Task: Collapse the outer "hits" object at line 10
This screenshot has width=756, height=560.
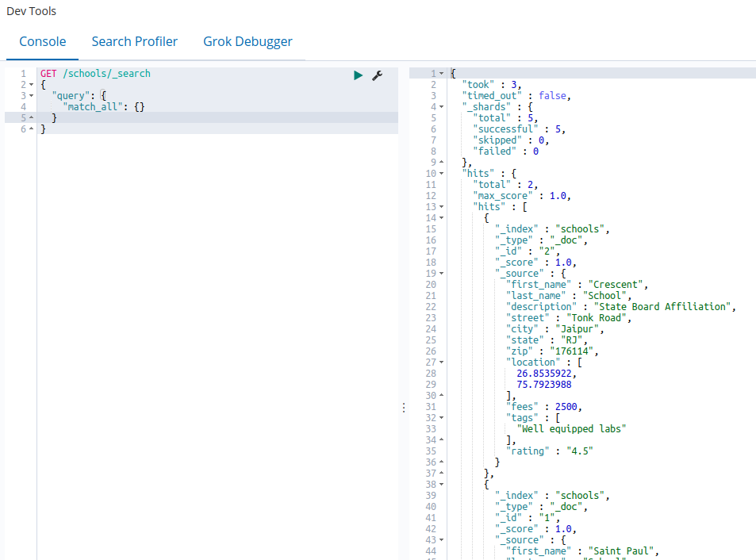Action: (441, 174)
